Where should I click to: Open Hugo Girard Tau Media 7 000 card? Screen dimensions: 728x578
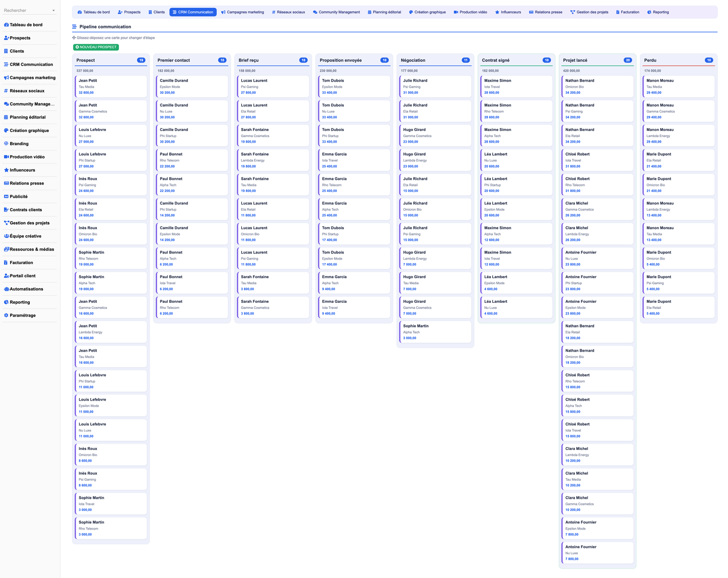435,283
